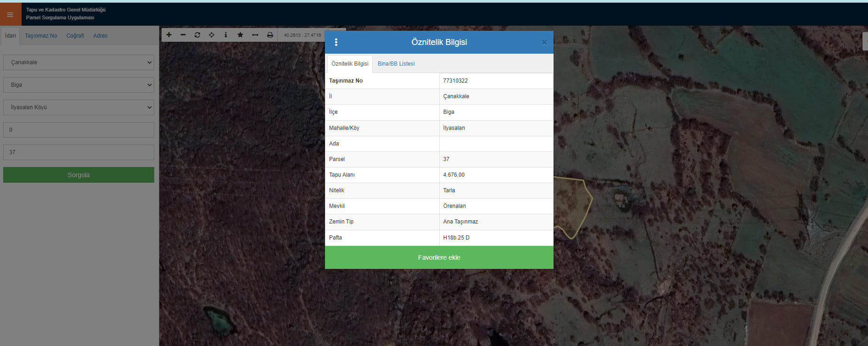Click the zoom in plus icon

click(169, 35)
